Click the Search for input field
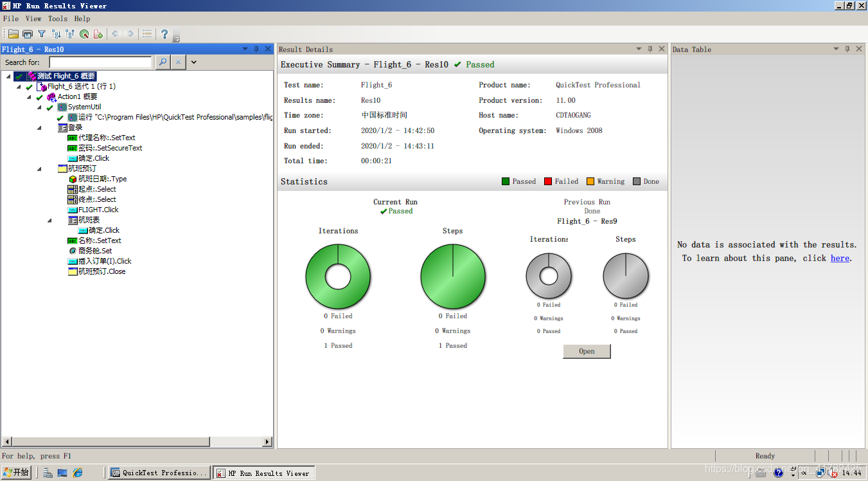This screenshot has width=868, height=481. [100, 62]
